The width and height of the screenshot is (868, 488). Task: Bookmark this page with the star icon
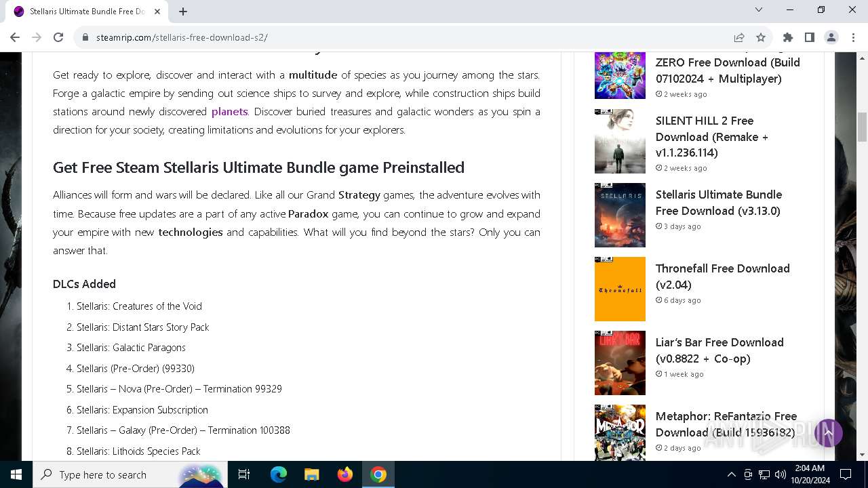pyautogui.click(x=761, y=37)
